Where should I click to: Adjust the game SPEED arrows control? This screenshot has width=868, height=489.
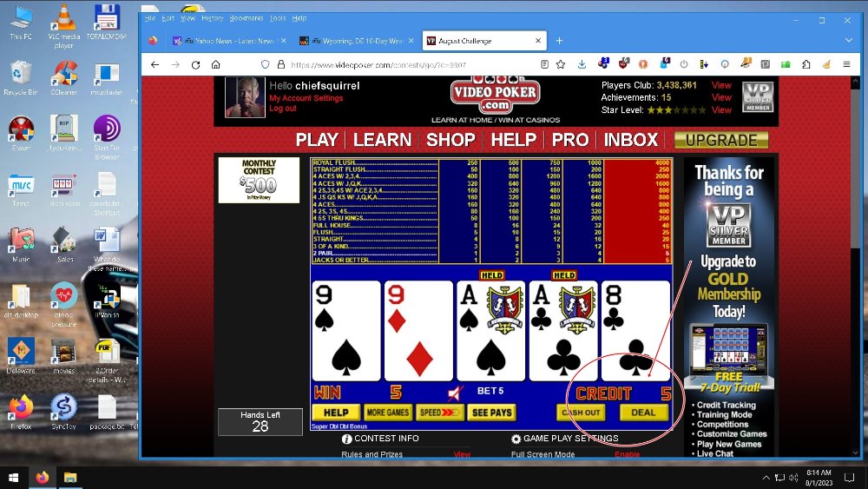click(x=440, y=413)
